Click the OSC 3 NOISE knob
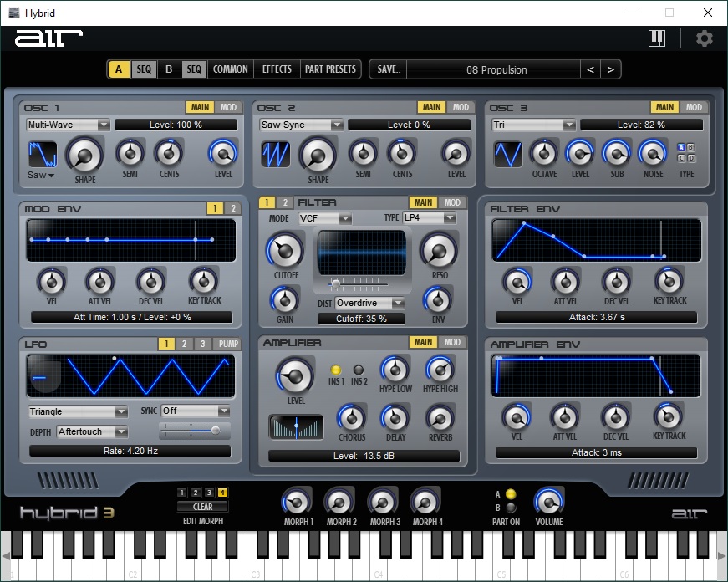The height and width of the screenshot is (582, 728). pos(653,153)
